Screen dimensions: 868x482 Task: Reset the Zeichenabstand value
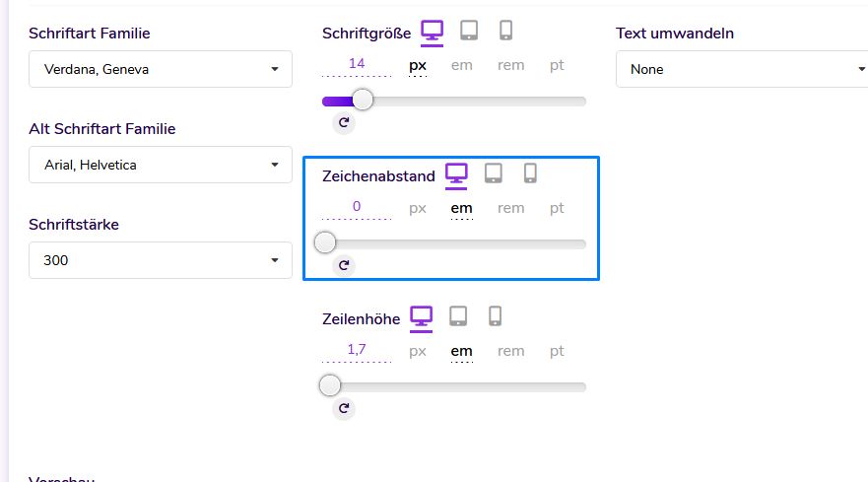coord(344,265)
